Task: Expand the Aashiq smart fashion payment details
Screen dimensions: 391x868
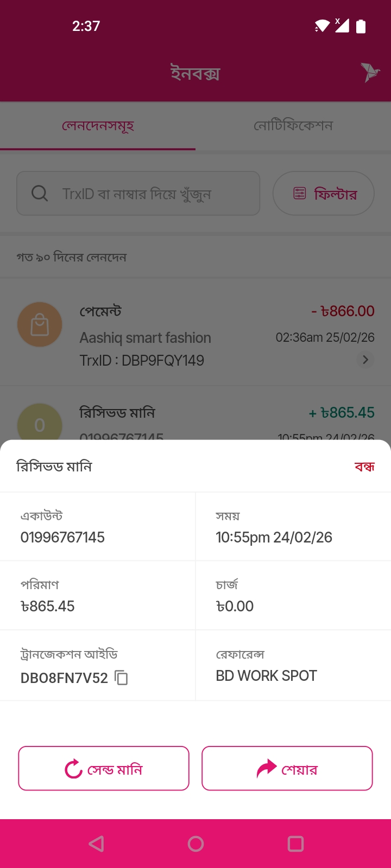Action: point(365,360)
